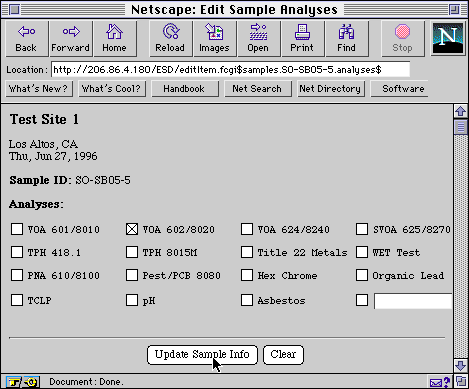
Task: Click the Los Altos, CA text
Action: [x=43, y=144]
